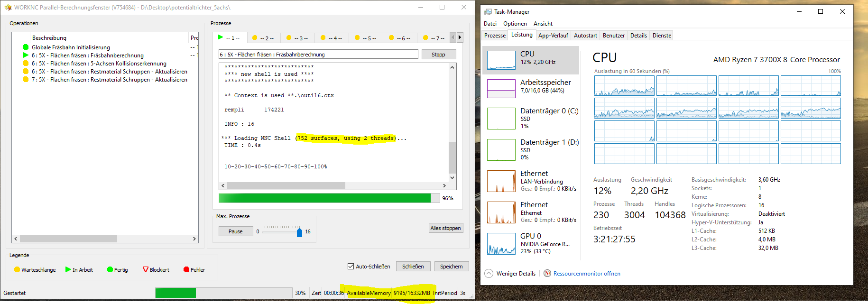Open process tab 1
Viewport: 868px width, 304px height.
pos(230,37)
